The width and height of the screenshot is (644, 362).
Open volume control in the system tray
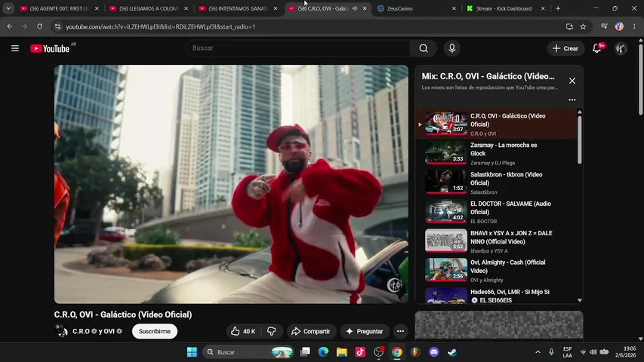(593, 352)
